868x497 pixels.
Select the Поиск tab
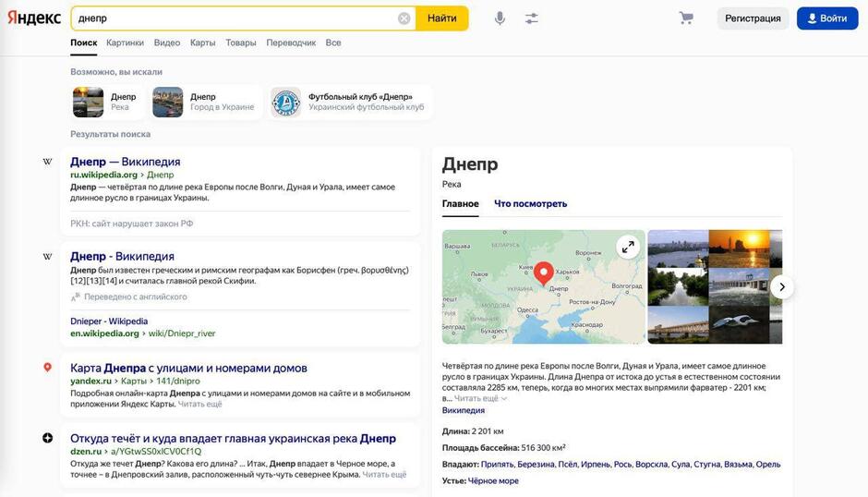[84, 42]
